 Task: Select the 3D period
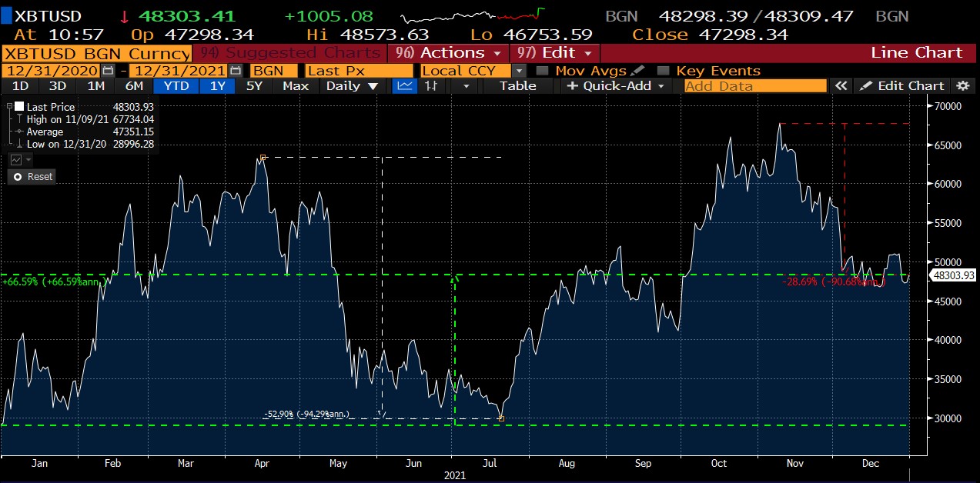point(57,86)
